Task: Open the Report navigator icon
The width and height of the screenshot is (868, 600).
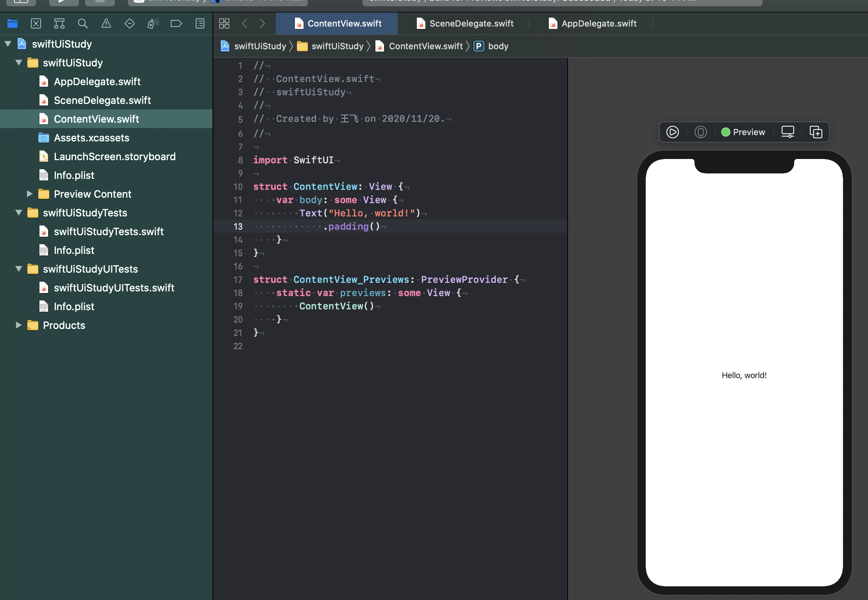Action: tap(200, 23)
